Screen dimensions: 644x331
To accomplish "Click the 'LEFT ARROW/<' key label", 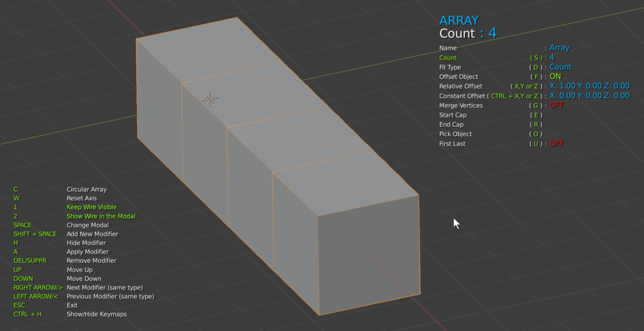I will (x=36, y=296).
